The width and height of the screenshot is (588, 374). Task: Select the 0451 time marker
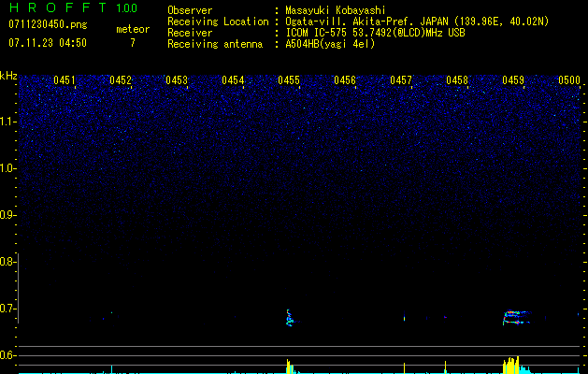point(65,81)
